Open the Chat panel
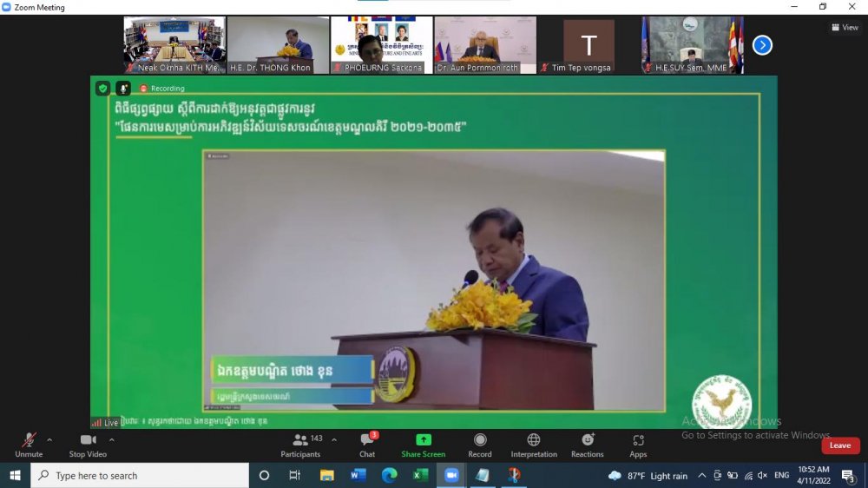Screen dimensions: 868x488 [x=367, y=445]
